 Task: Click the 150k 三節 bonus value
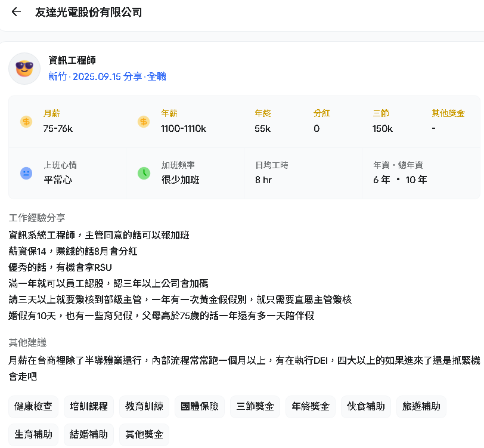click(x=383, y=128)
